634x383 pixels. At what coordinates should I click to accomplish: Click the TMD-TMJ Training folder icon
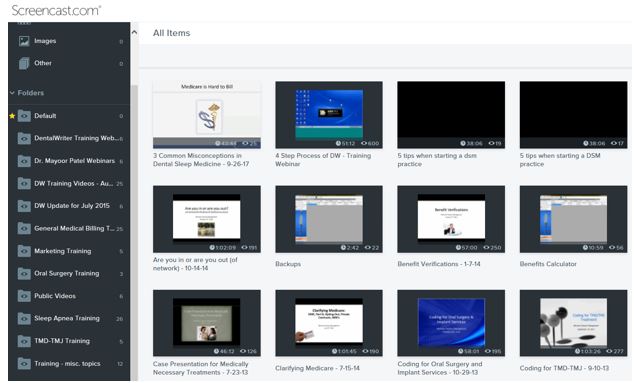coord(24,341)
